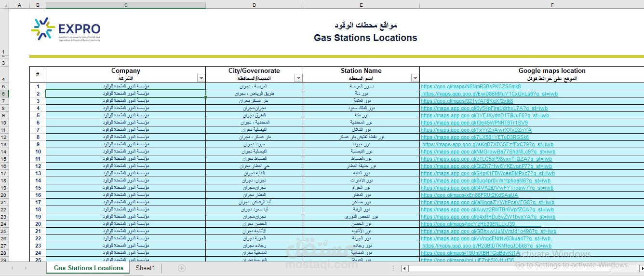The width and height of the screenshot is (644, 276).
Task: Select the Station Name cell 'دور الملك سعود'
Action: (x=361, y=108)
